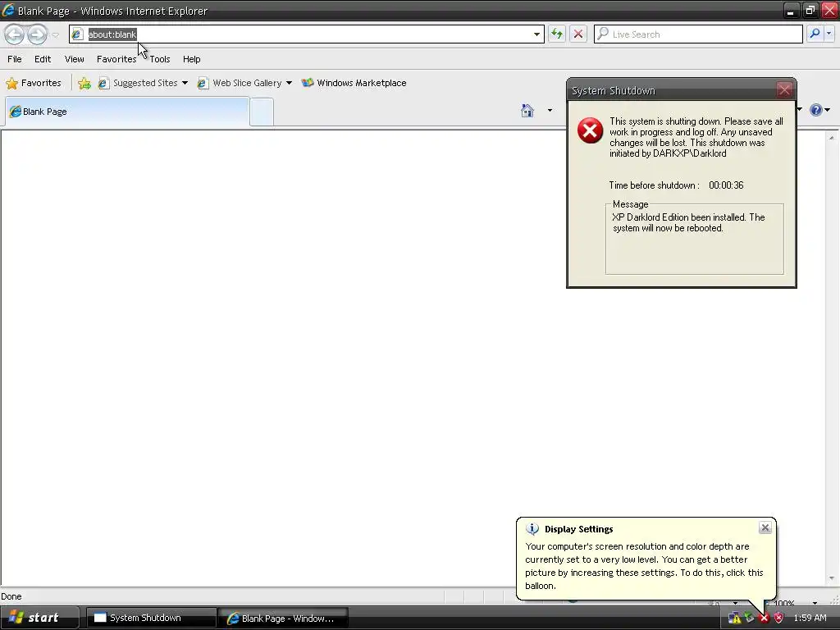Click the red Stop loading button

(x=578, y=34)
